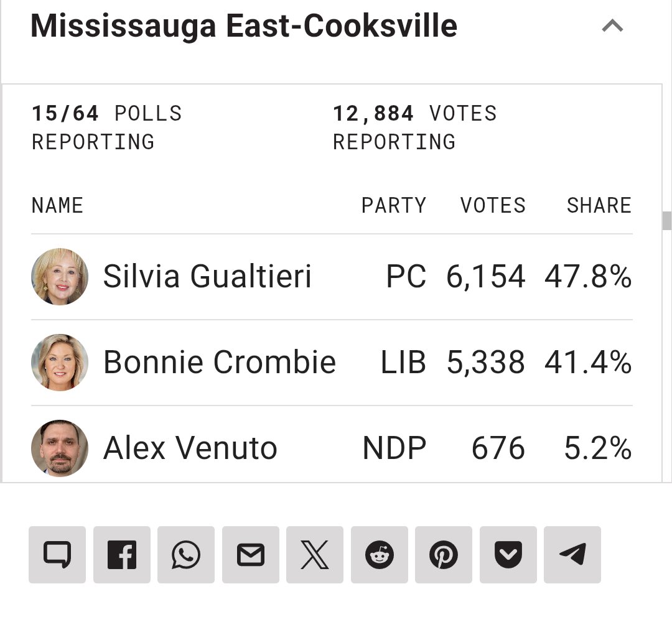Save to Pocket

click(508, 554)
